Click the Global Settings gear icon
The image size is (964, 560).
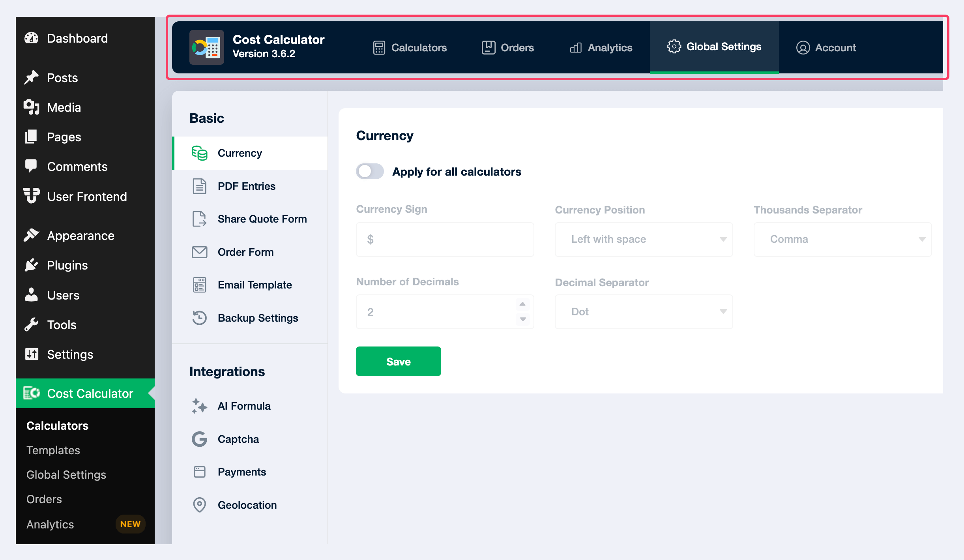[674, 47]
